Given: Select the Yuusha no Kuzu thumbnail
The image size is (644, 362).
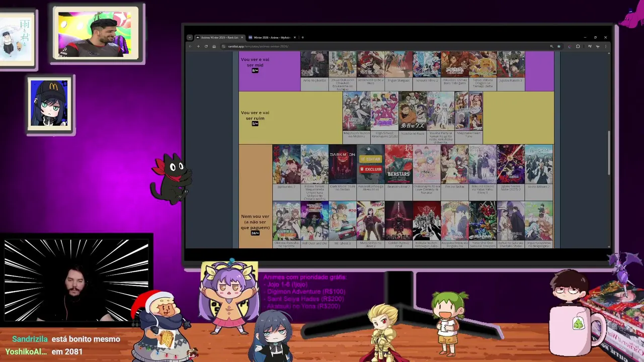Looking at the screenshot, I should (413, 111).
